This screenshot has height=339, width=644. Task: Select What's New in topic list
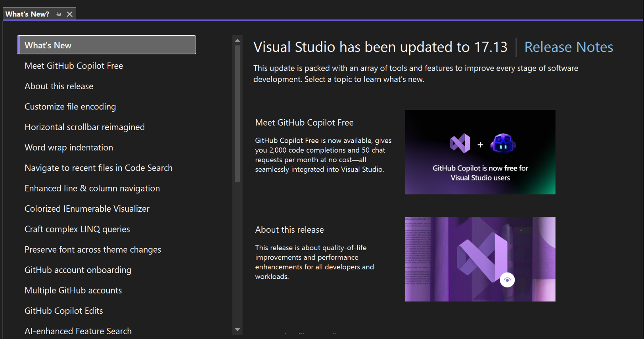point(107,45)
